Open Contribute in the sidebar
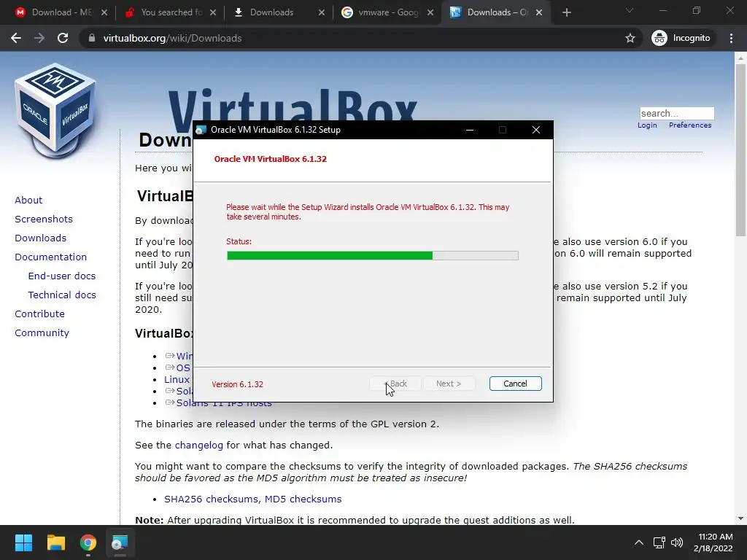Image resolution: width=747 pixels, height=560 pixels. click(39, 314)
